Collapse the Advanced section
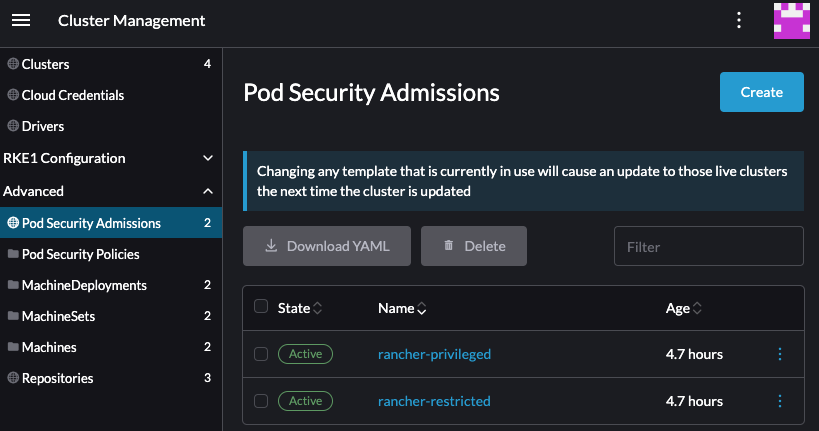819x431 pixels. click(208, 190)
